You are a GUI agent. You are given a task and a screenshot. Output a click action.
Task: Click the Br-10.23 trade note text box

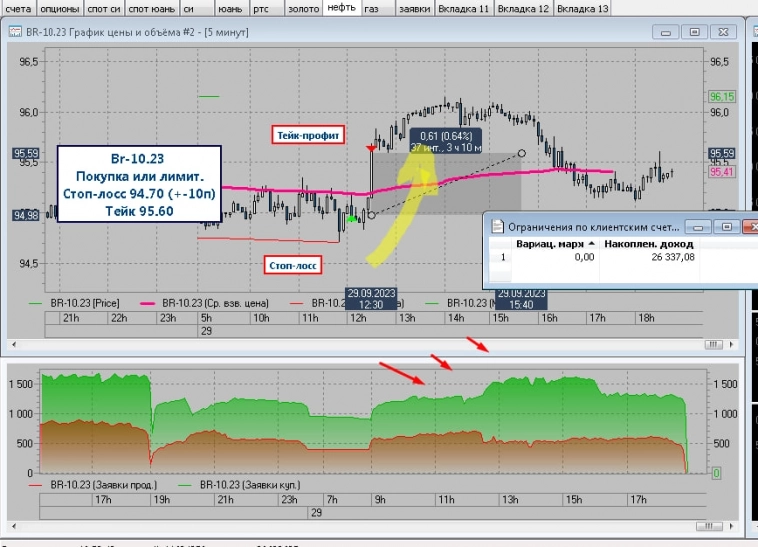[139, 184]
